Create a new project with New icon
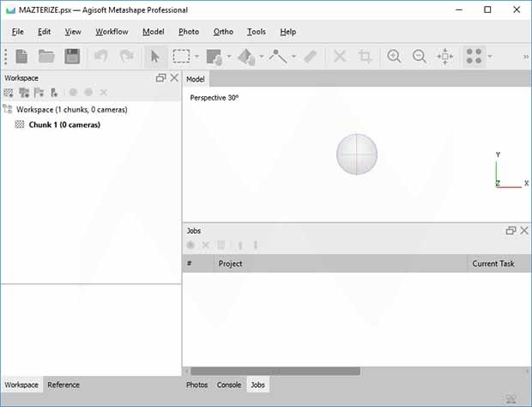The width and height of the screenshot is (532, 407). click(21, 57)
